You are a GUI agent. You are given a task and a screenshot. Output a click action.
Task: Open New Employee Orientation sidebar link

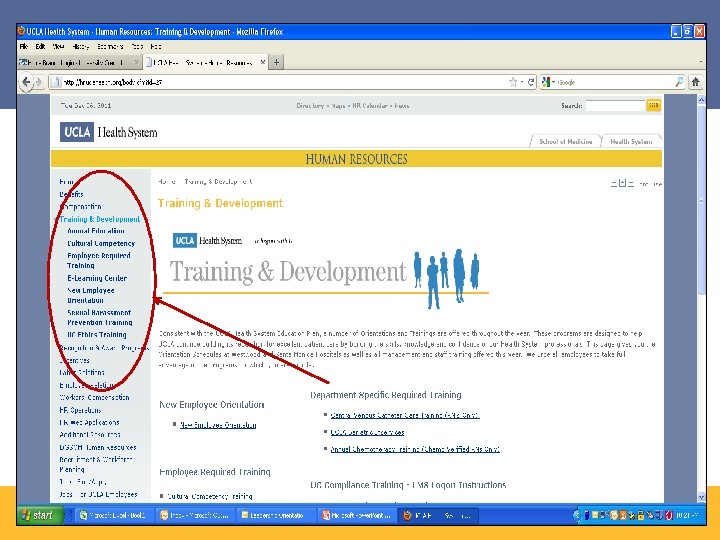[91, 295]
